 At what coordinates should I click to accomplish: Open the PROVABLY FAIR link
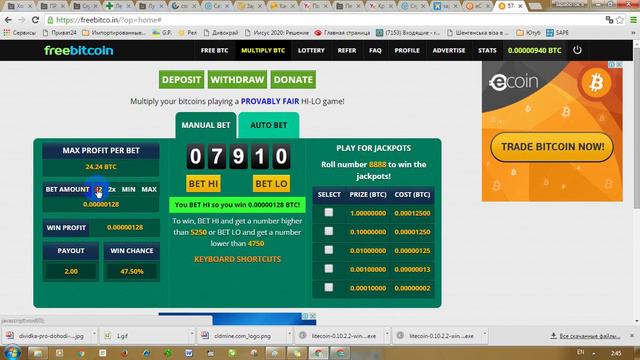[x=270, y=101]
